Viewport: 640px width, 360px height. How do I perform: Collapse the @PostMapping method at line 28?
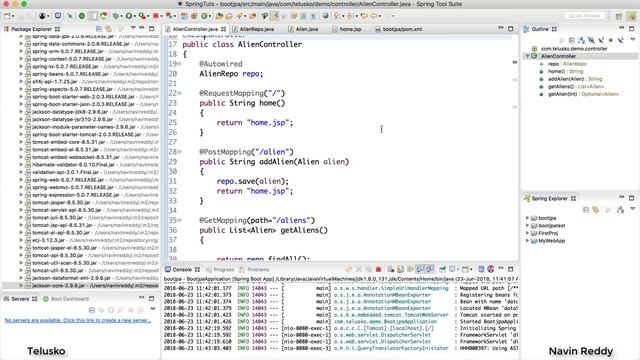point(179,152)
